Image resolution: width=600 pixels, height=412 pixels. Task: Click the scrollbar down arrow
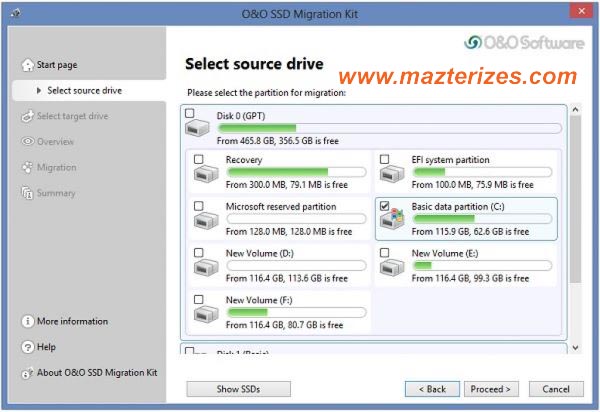tap(575, 348)
